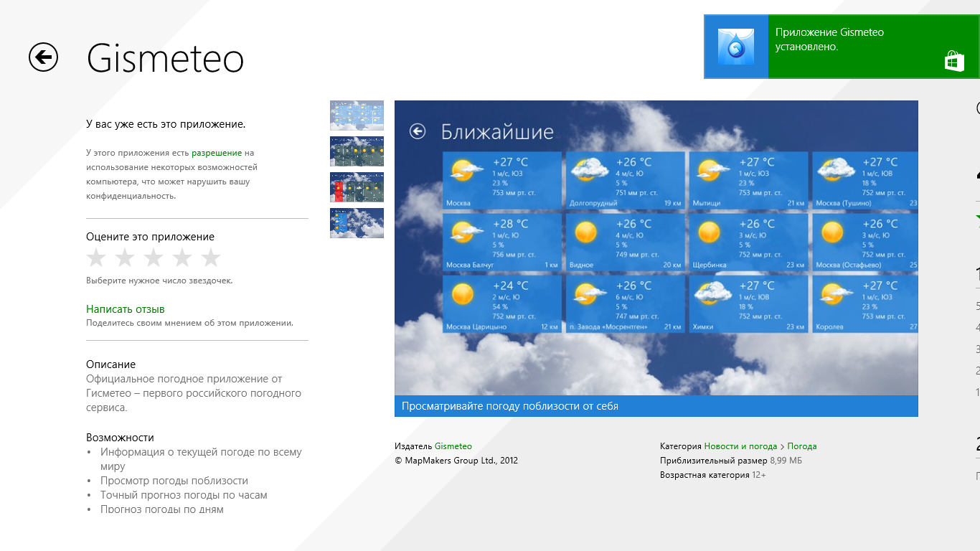This screenshot has width=980, height=551.
Task: Click 'Приблизительный размер 8,99 МБ' text
Action: [x=731, y=461]
